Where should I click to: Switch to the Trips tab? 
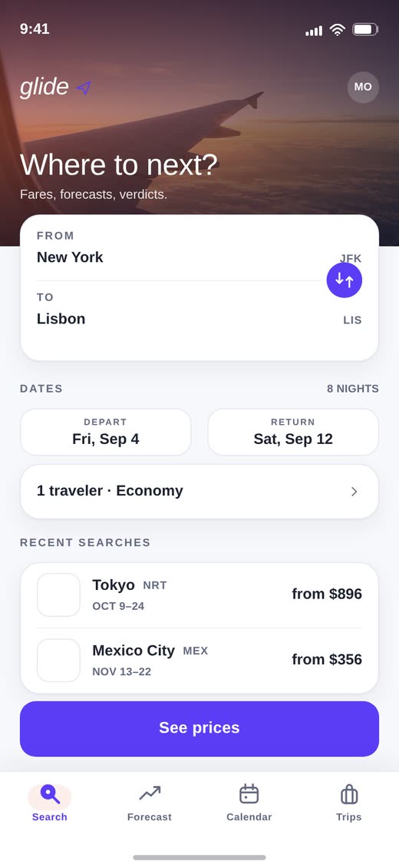[x=348, y=802]
